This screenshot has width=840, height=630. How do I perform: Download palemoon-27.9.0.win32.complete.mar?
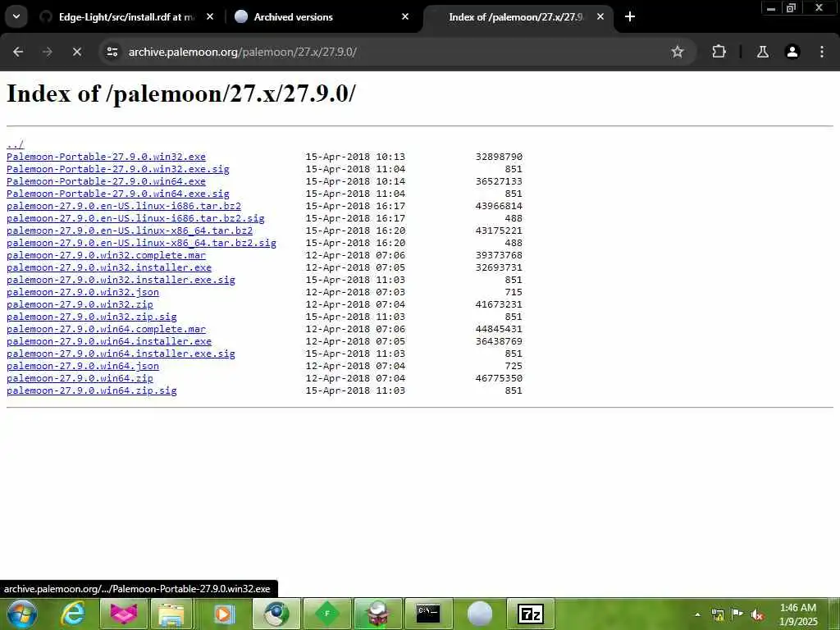tap(106, 256)
